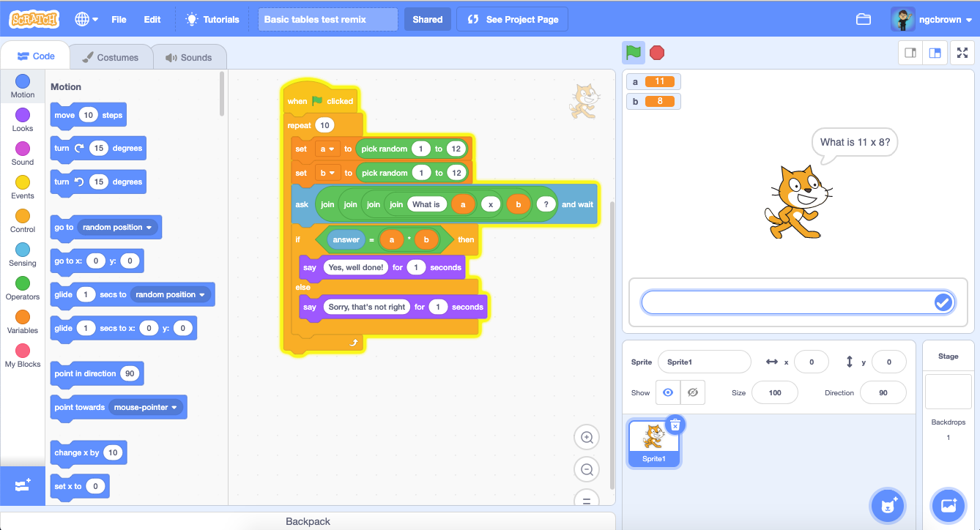Click Choose a Sprite button
The width and height of the screenshot is (980, 530).
pos(888,505)
